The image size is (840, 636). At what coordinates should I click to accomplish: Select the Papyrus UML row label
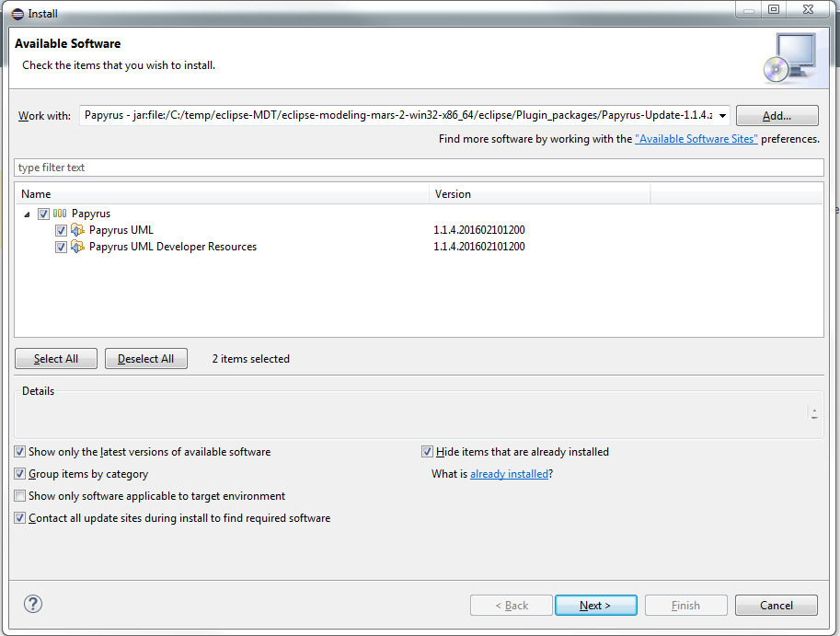point(121,230)
